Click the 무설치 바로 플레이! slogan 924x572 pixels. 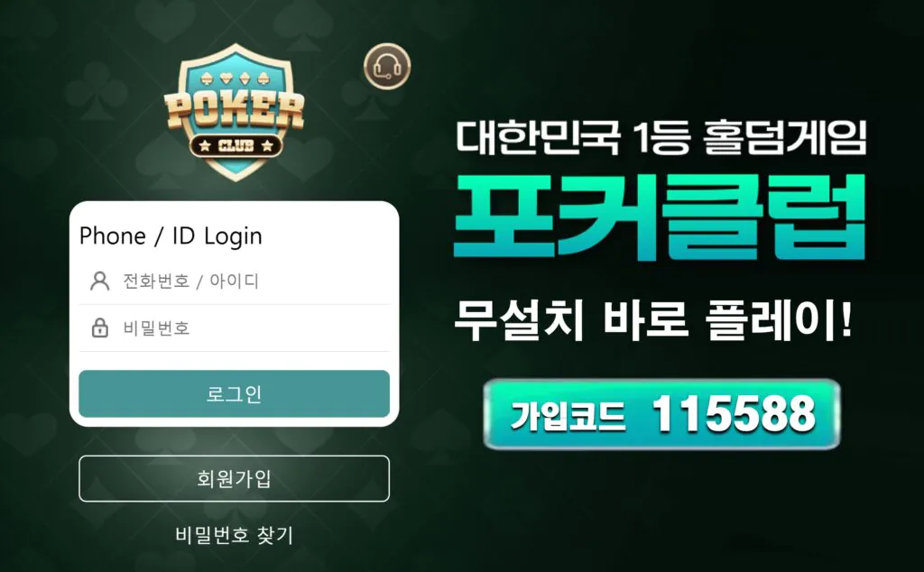click(653, 320)
